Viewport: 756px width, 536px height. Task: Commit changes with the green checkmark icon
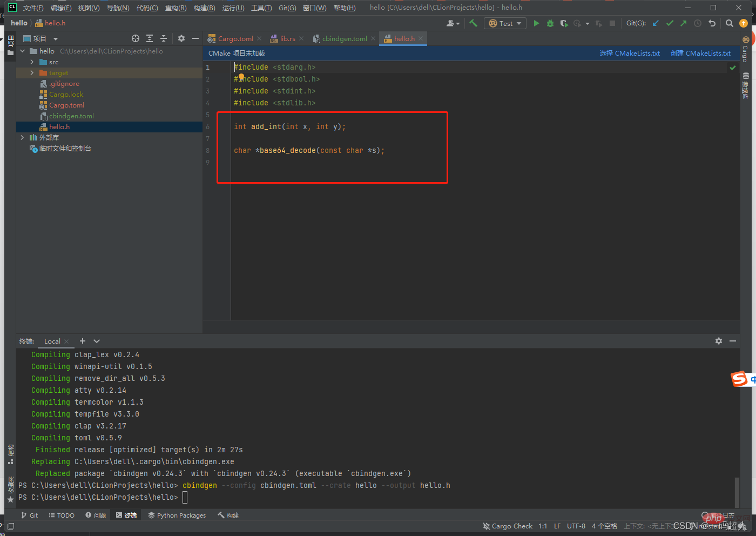670,23
